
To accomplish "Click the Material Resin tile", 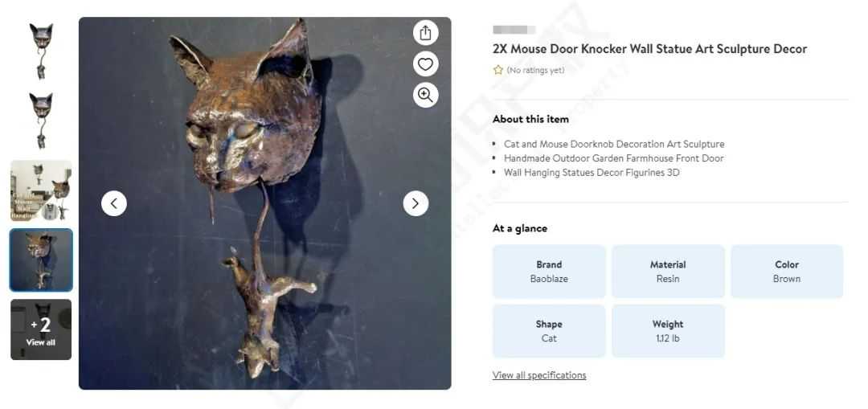I will (668, 272).
